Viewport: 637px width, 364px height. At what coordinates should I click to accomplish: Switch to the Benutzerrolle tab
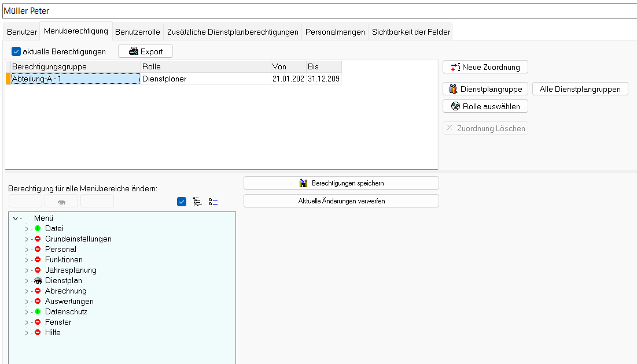coord(137,32)
